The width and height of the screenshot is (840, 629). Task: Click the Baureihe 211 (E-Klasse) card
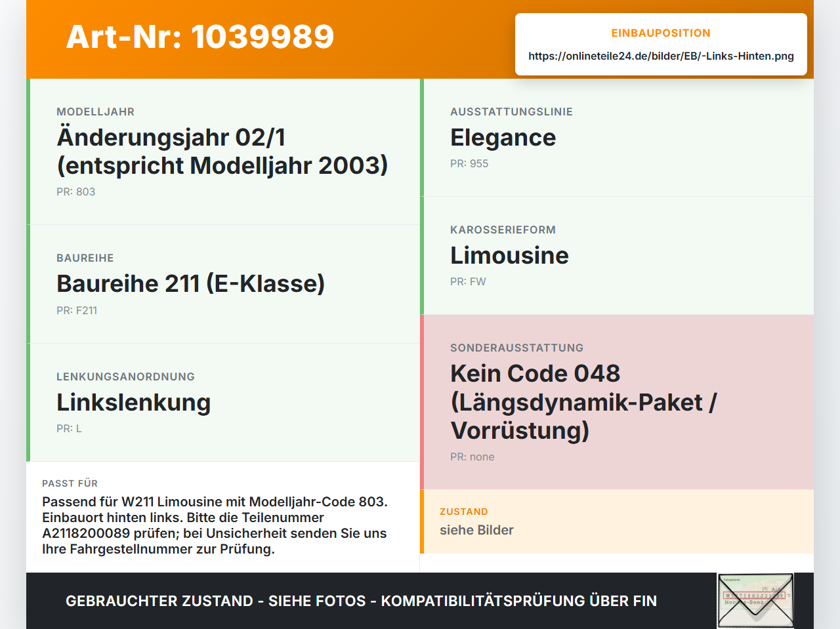coord(223,284)
